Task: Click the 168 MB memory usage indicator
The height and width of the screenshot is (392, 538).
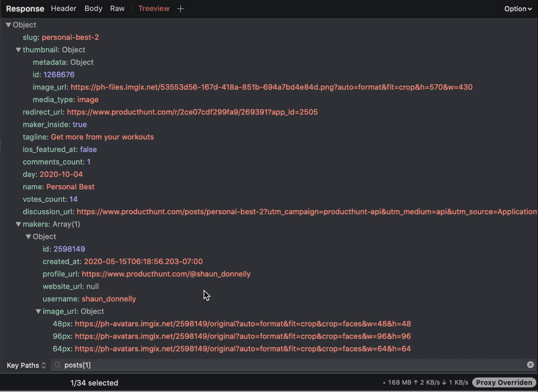Action: (x=400, y=383)
